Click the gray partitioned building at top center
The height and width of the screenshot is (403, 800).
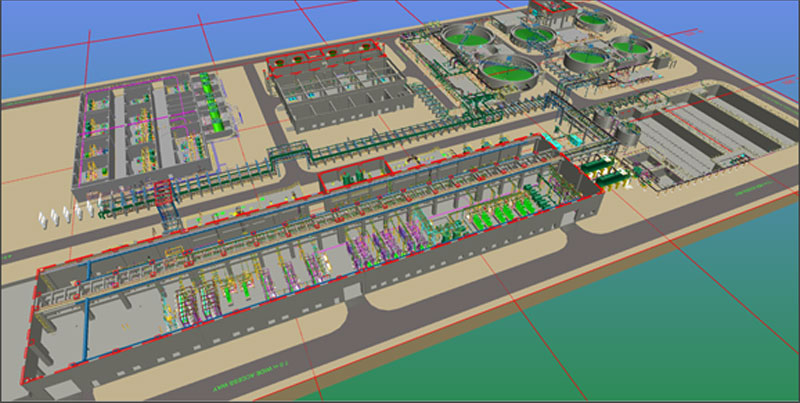[x=335, y=85]
